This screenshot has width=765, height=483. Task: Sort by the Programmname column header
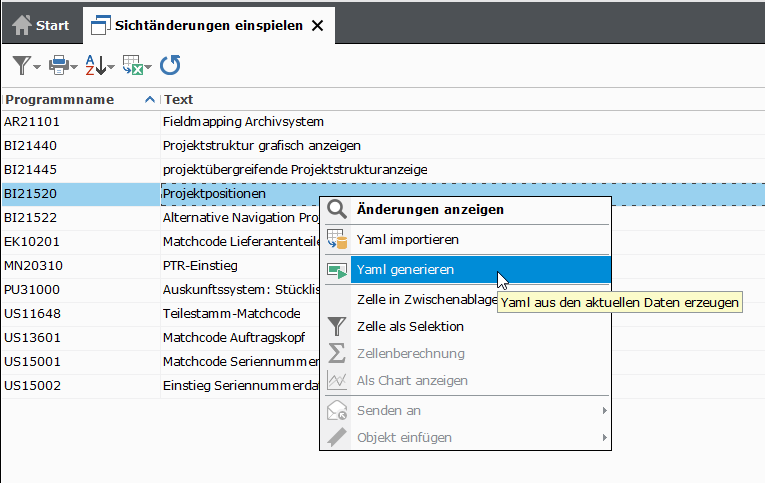[59, 99]
